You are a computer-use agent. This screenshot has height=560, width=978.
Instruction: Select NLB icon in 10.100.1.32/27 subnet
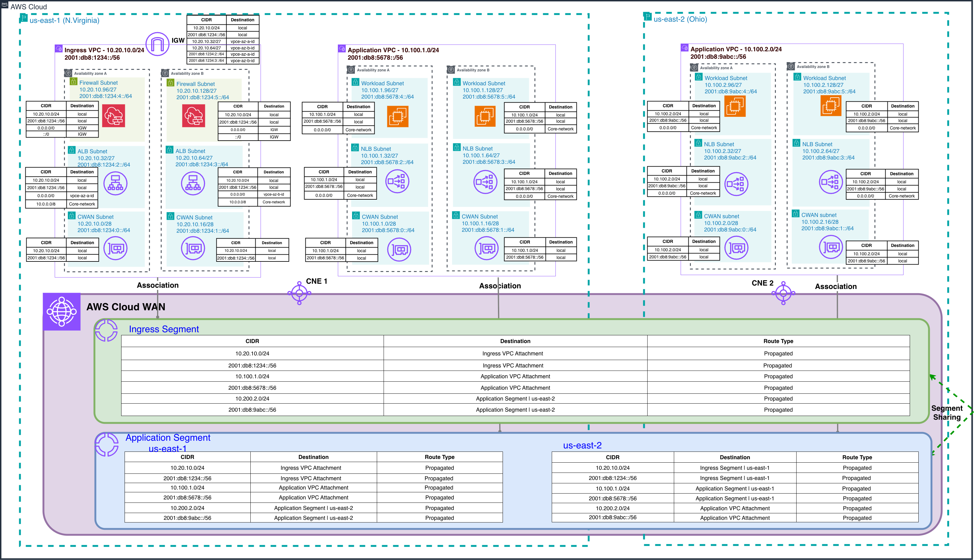tap(397, 181)
